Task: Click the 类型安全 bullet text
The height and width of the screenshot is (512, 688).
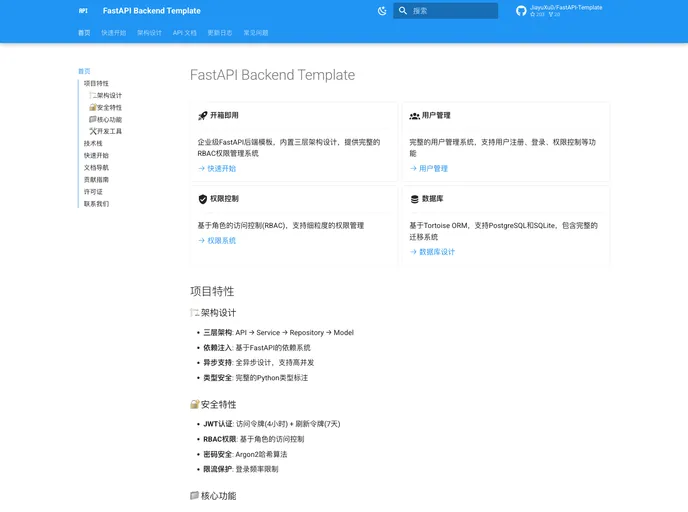Action: point(255,378)
